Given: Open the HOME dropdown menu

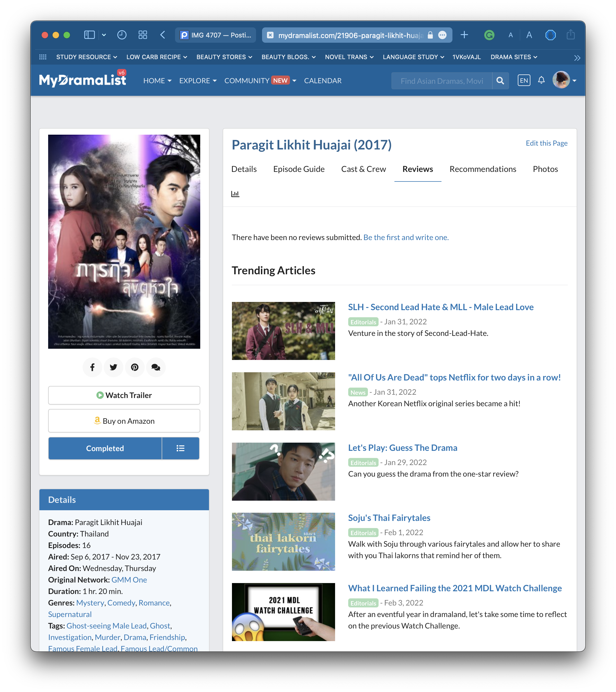Looking at the screenshot, I should click(x=157, y=81).
